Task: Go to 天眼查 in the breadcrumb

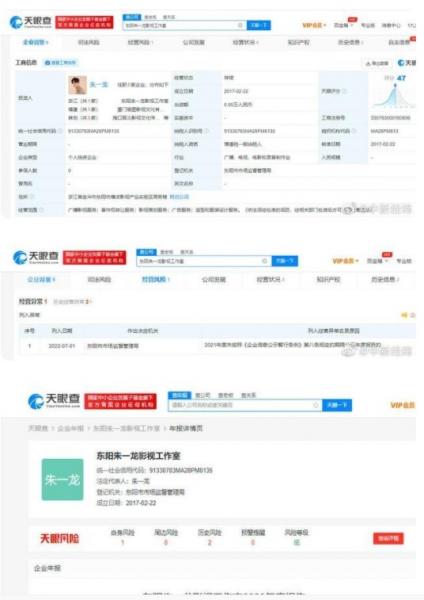Action: 38,428
